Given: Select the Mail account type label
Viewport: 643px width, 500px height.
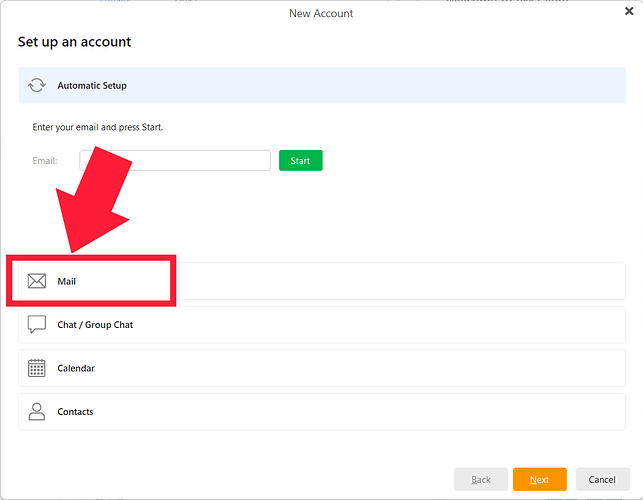Looking at the screenshot, I should (x=67, y=282).
